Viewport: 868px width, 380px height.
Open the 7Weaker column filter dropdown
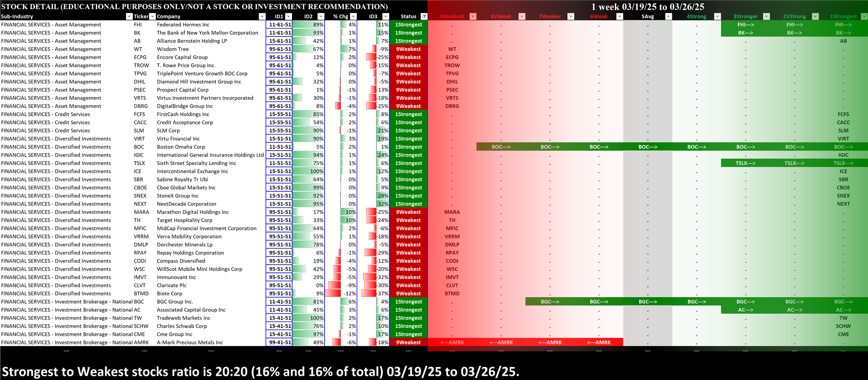[x=571, y=16]
